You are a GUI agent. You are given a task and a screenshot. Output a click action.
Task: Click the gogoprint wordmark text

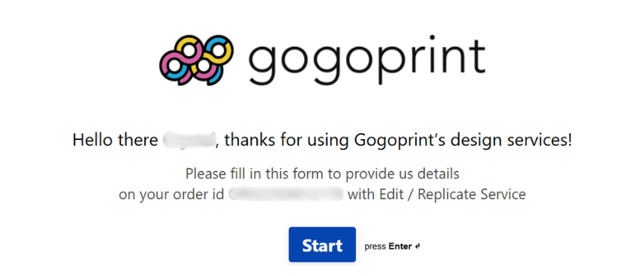pyautogui.click(x=367, y=62)
